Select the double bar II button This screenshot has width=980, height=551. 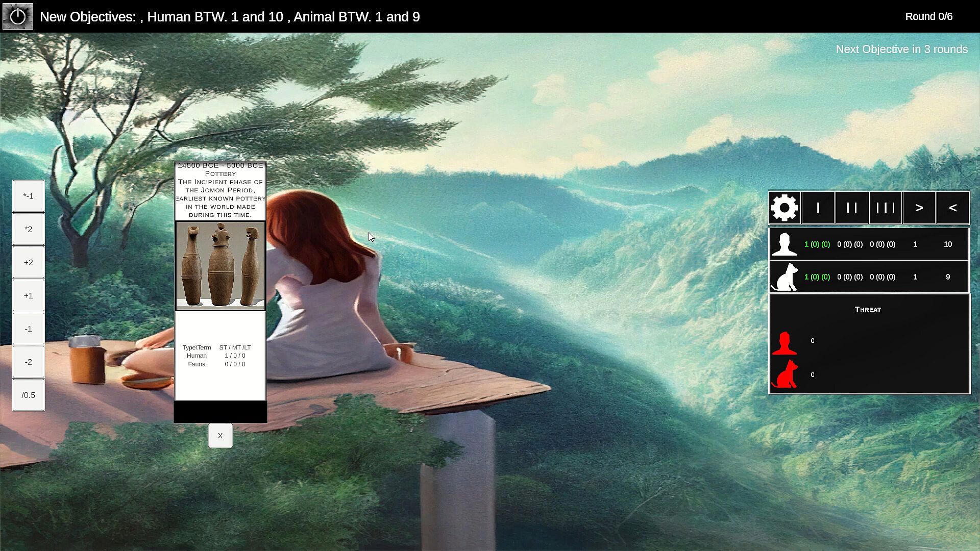point(851,208)
